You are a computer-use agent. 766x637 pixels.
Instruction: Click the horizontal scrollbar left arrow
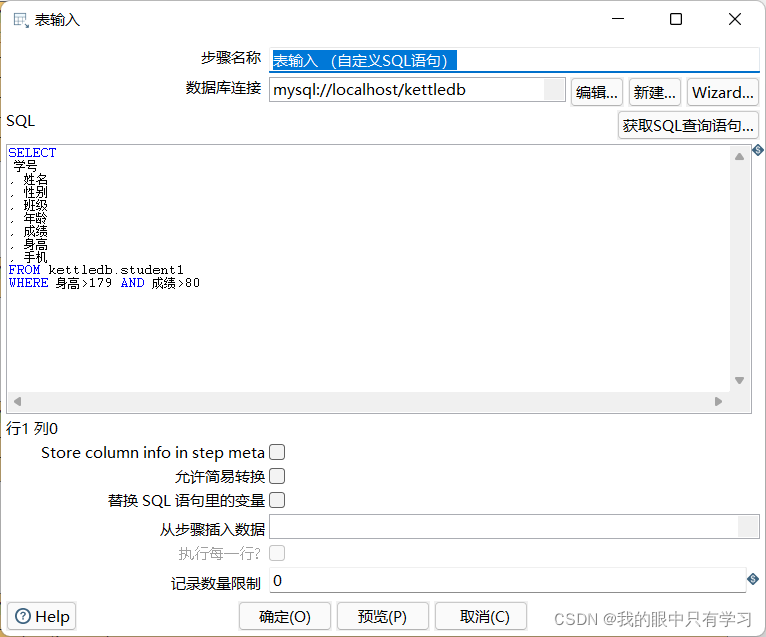(x=18, y=401)
